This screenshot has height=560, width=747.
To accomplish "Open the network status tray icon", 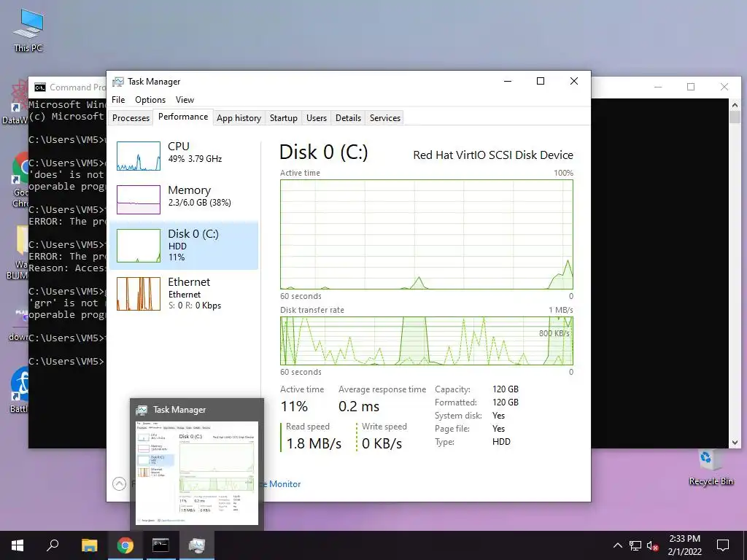I will click(635, 545).
